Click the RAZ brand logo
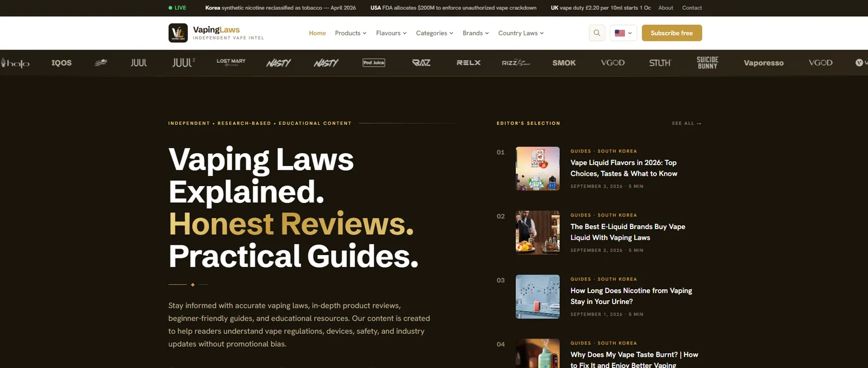 point(422,63)
